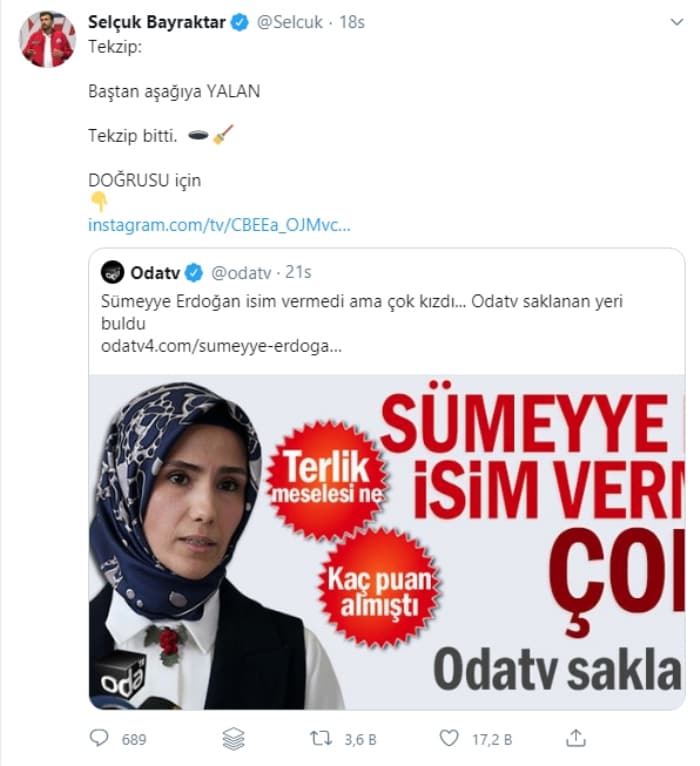Click the stacked layers icon below tweet
700x766 pixels.
233,739
